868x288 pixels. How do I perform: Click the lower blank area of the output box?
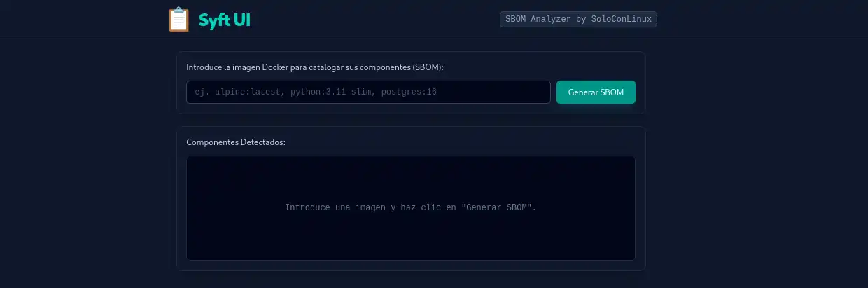pyautogui.click(x=411, y=238)
